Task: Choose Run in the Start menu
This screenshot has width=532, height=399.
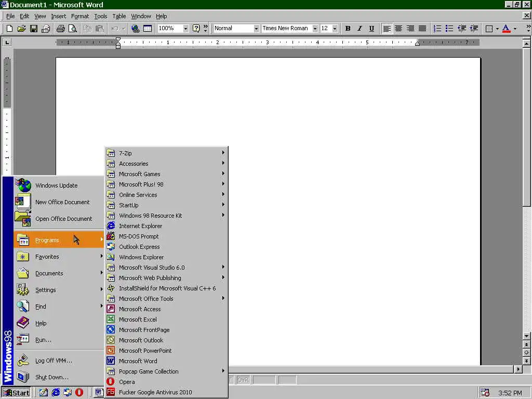Action: 59,340
